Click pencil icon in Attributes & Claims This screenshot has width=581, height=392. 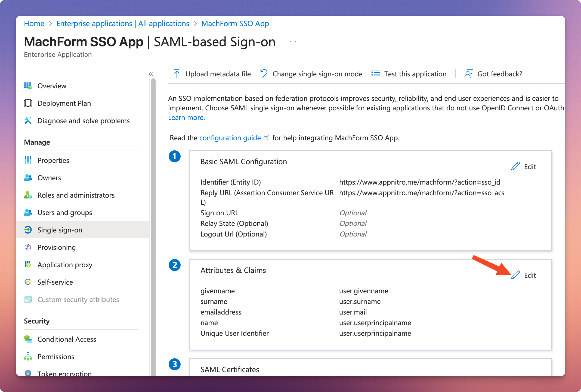tap(515, 275)
